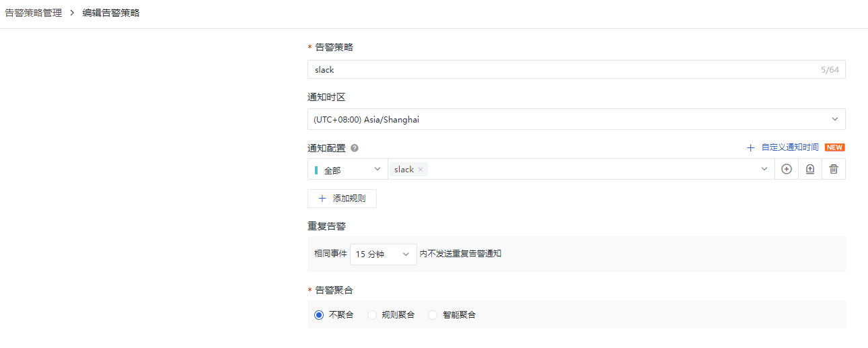The width and height of the screenshot is (868, 348).
Task: Click the 相同事件 label
Action: coord(330,254)
